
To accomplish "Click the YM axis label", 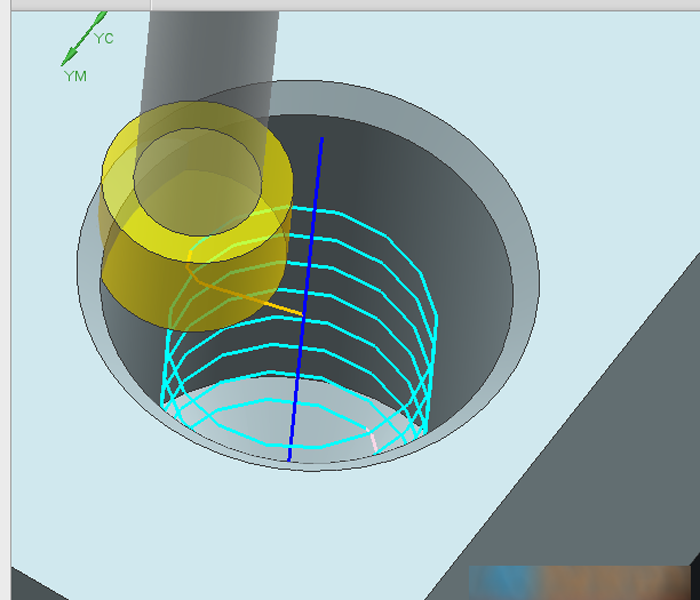I will 75,76.
